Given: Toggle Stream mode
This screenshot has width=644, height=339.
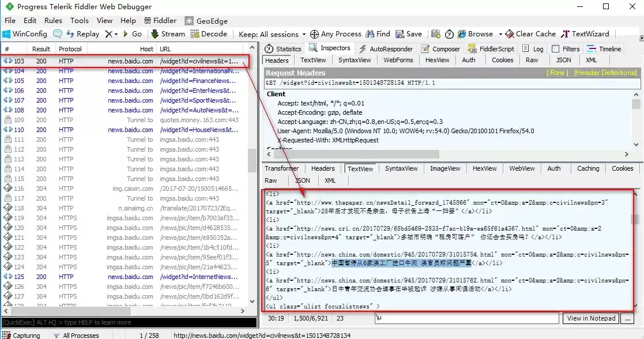Looking at the screenshot, I should click(x=168, y=34).
